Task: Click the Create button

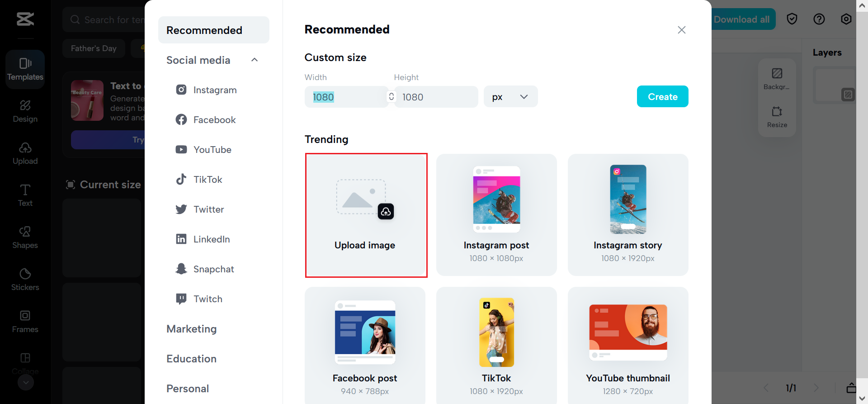Action: (662, 96)
